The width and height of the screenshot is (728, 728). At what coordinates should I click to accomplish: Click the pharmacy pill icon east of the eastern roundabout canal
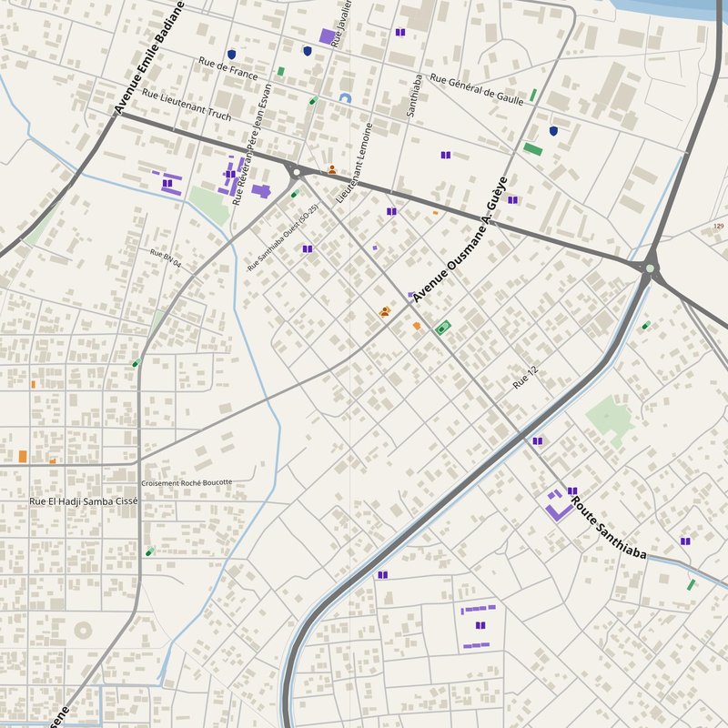tap(646, 325)
